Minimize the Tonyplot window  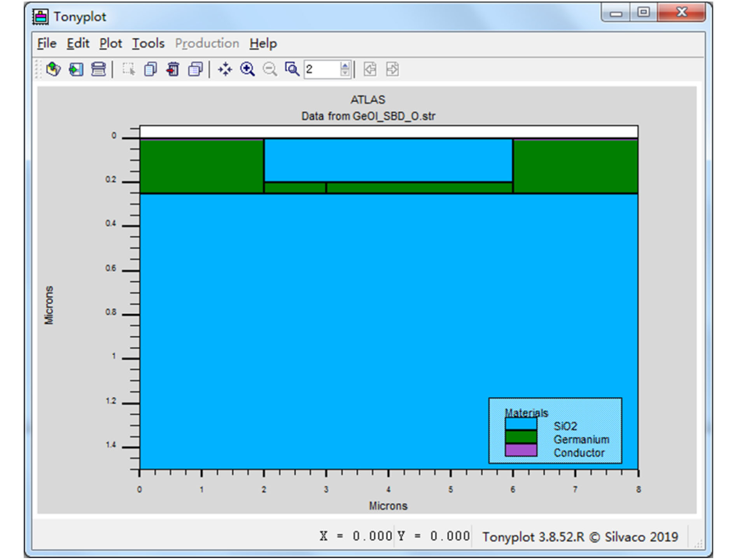[x=616, y=13]
